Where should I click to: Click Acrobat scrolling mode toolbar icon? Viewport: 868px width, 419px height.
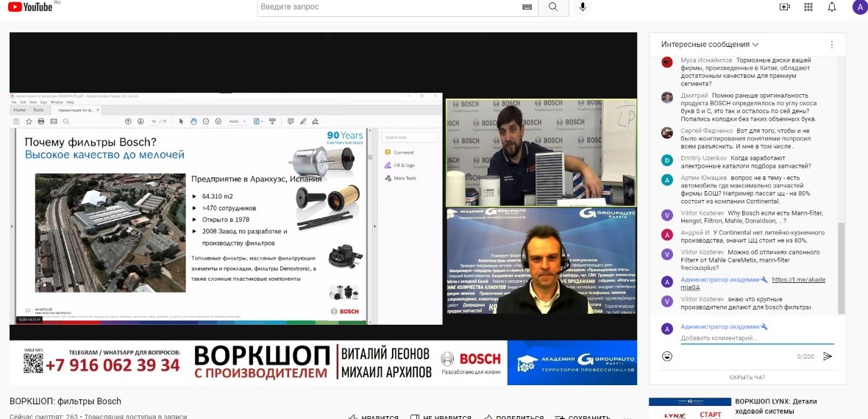[x=272, y=121]
